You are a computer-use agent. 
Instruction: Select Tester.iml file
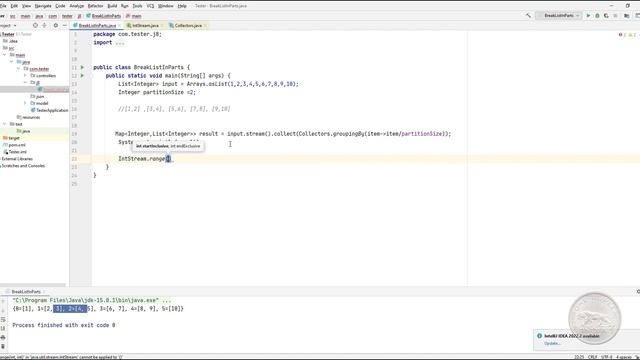click(x=15, y=152)
